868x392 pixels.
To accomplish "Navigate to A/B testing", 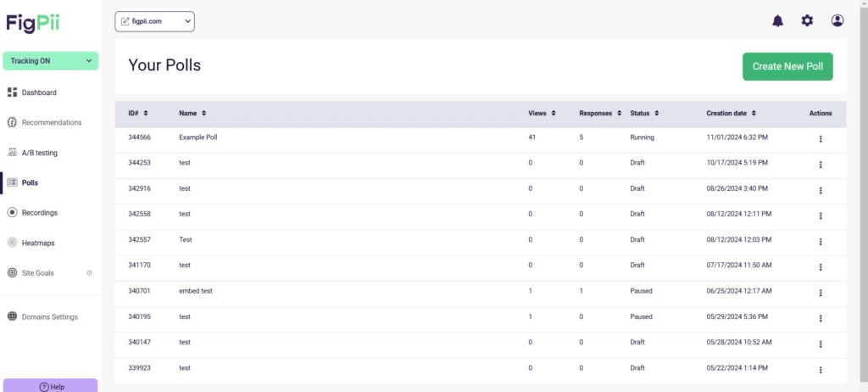I will [x=39, y=153].
